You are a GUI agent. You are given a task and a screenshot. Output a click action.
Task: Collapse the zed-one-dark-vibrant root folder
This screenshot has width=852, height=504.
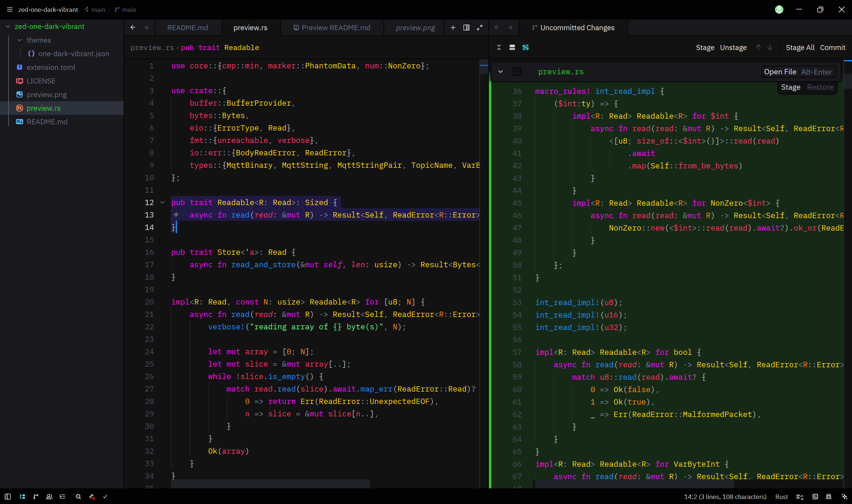click(x=8, y=27)
